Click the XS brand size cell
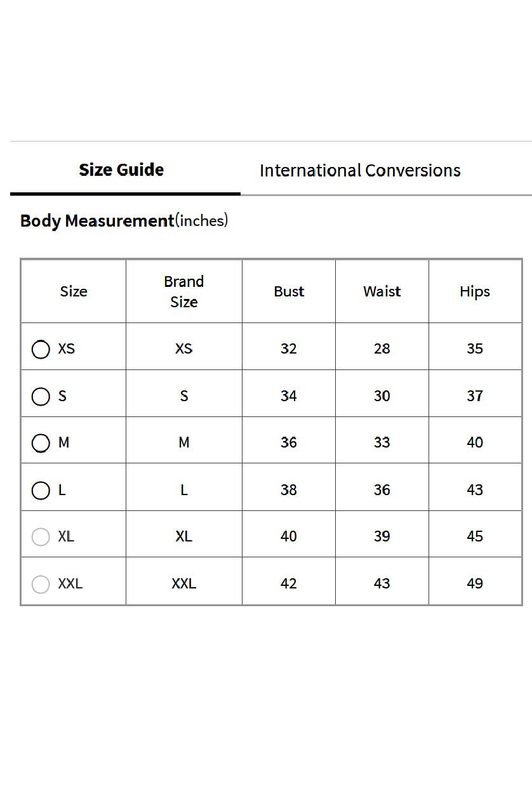 (x=184, y=348)
